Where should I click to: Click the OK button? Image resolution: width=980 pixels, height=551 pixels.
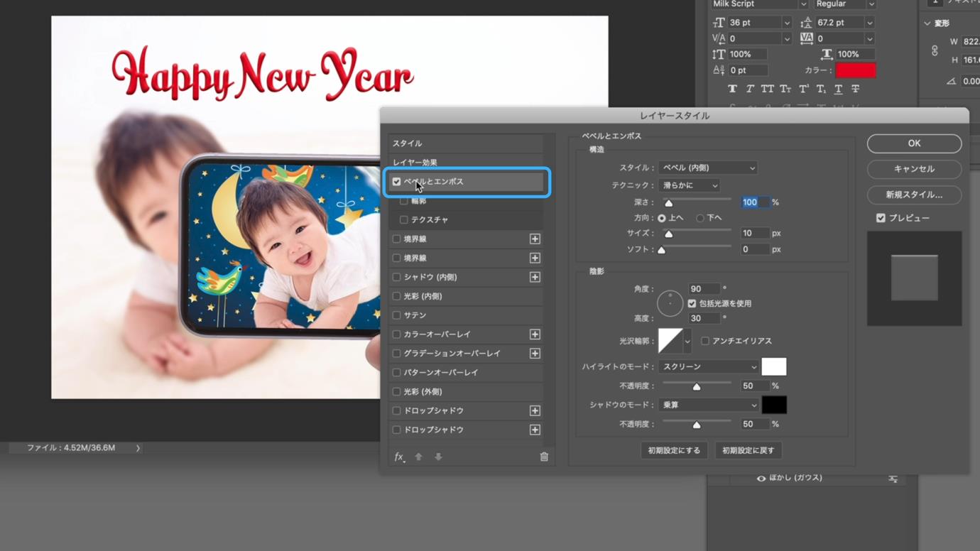(914, 143)
